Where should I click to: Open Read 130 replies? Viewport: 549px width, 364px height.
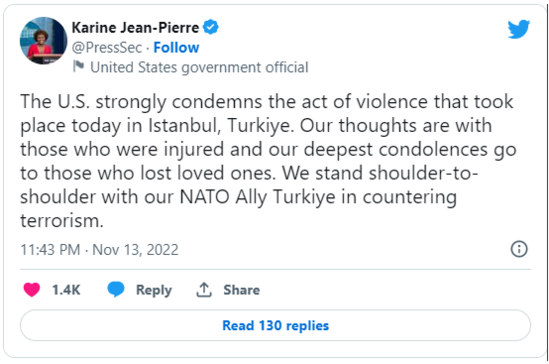click(x=276, y=325)
